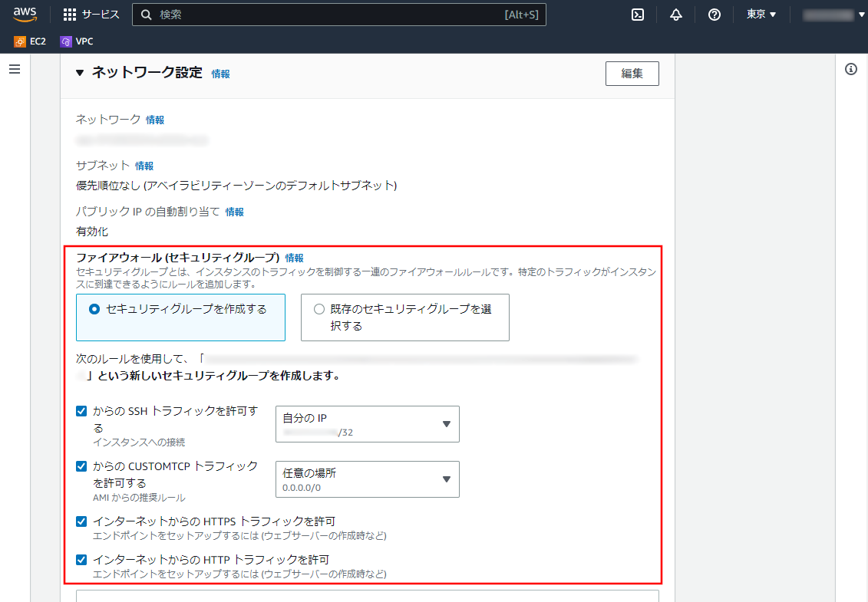Open the left hamburger navigation menu
Image resolution: width=868 pixels, height=602 pixels.
pos(15,70)
